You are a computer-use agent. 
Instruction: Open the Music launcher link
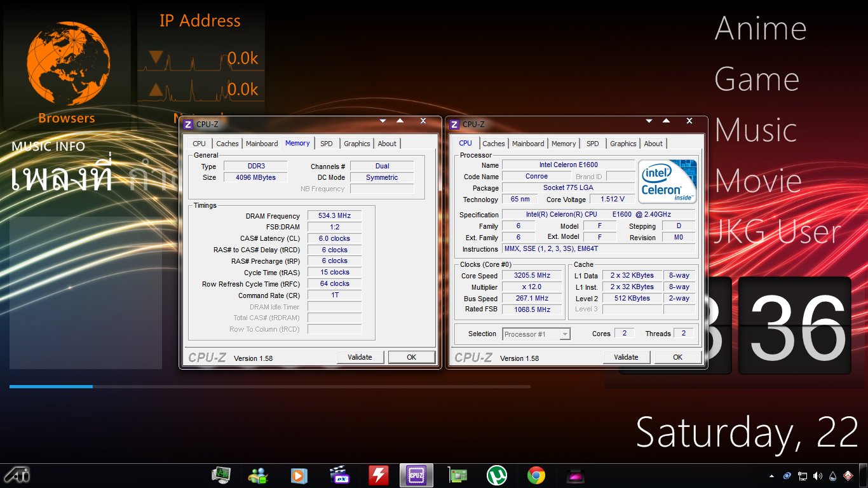click(756, 130)
